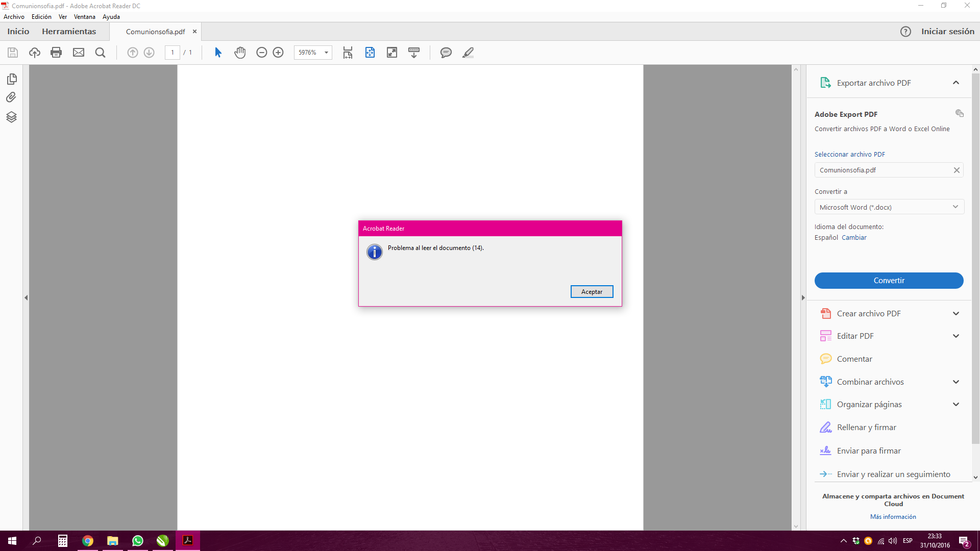Open the Ventana menu

[x=85, y=17]
